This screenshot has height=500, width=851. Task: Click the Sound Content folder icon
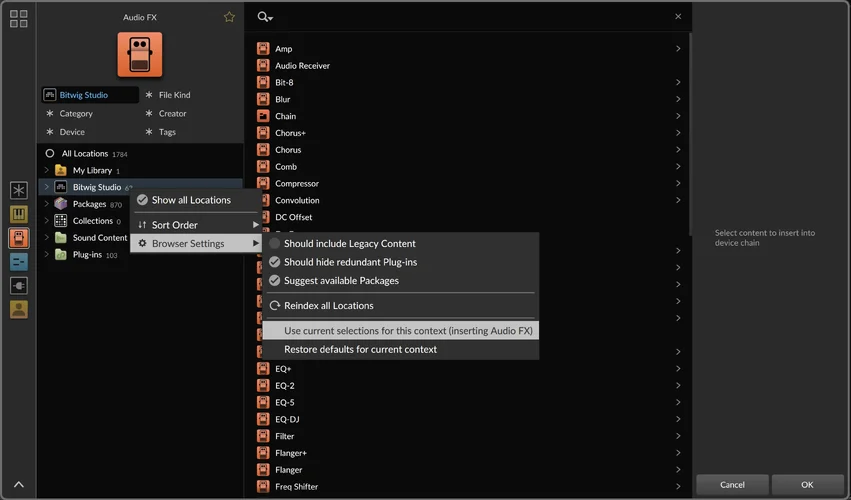pos(61,238)
